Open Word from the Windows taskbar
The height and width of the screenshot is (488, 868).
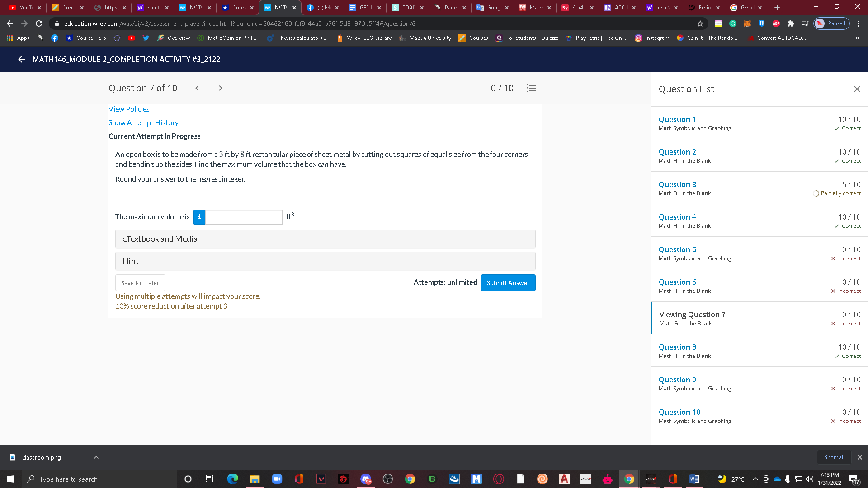pos(694,479)
